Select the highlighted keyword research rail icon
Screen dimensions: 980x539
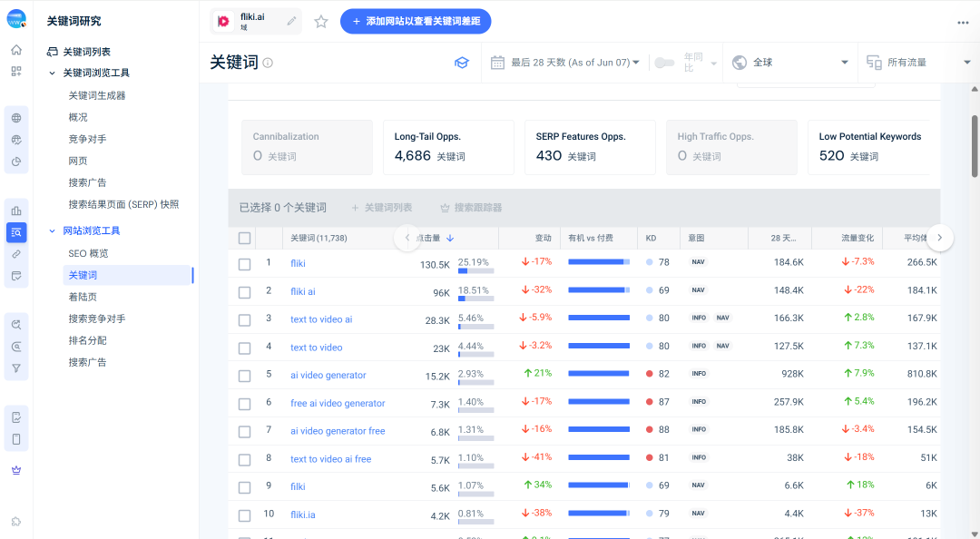click(16, 232)
